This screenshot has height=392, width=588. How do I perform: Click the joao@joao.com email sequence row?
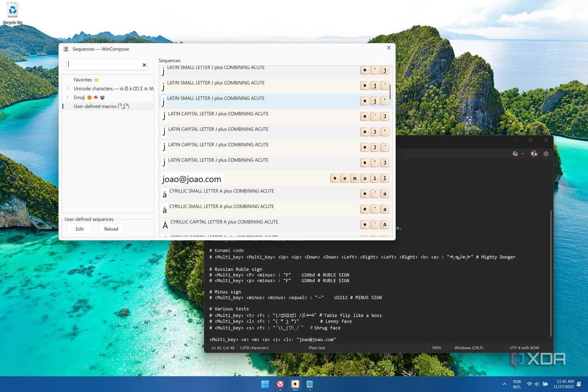click(x=242, y=179)
